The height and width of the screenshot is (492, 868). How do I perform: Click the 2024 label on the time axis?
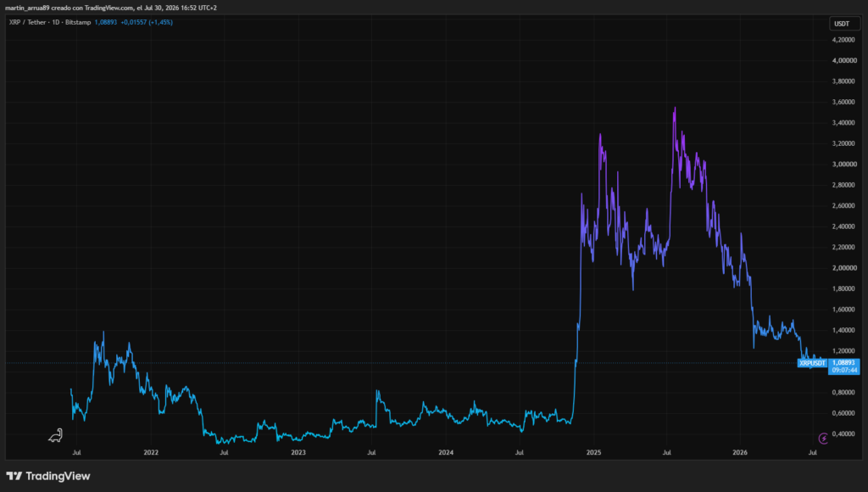(446, 452)
